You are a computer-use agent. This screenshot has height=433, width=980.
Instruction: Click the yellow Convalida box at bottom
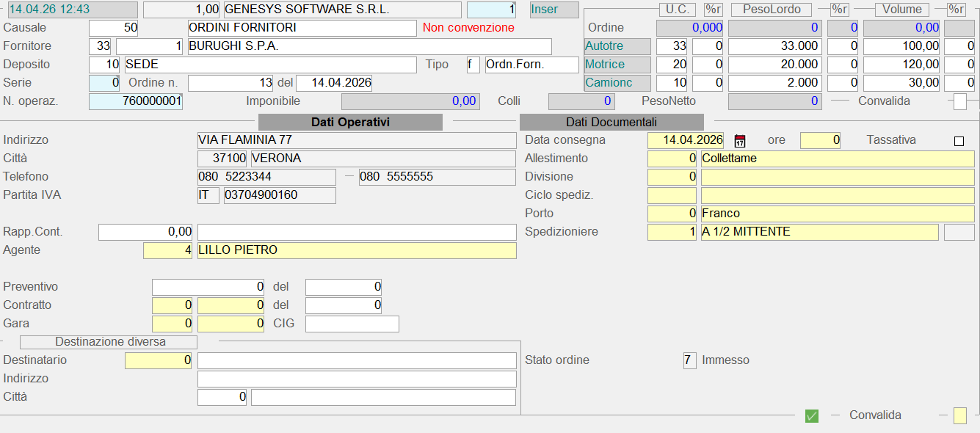(x=959, y=416)
